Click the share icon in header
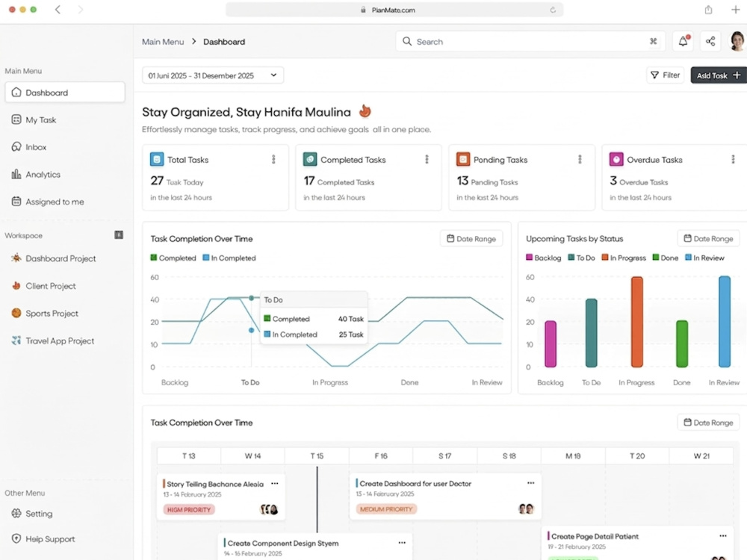This screenshot has height=560, width=747. [710, 41]
